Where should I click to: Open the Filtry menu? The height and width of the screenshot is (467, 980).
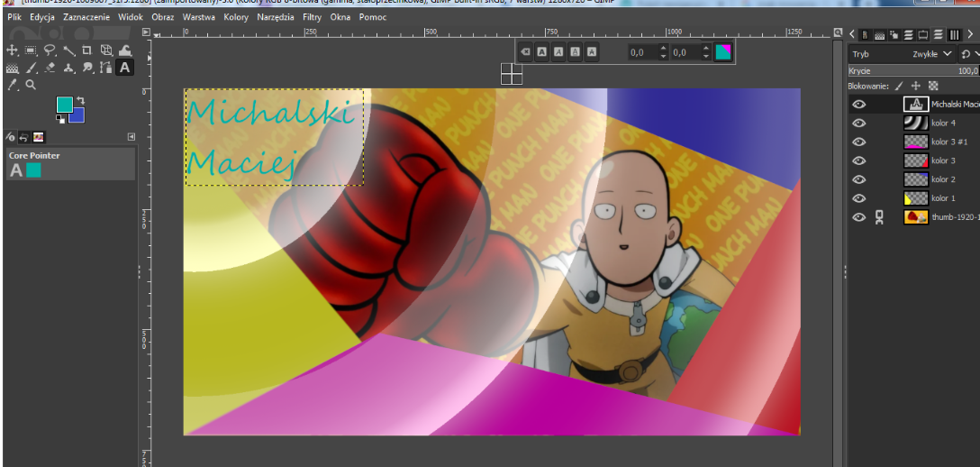(x=312, y=17)
